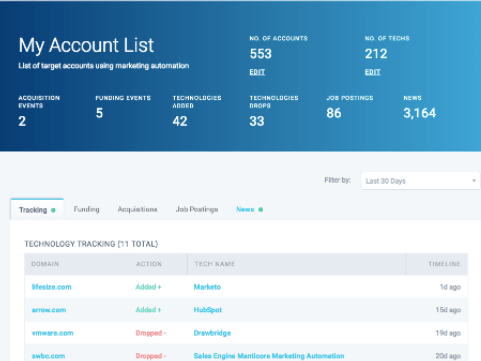Click the Technologies Drops value 33
Viewport: 481px width, 361px height.
tap(257, 121)
